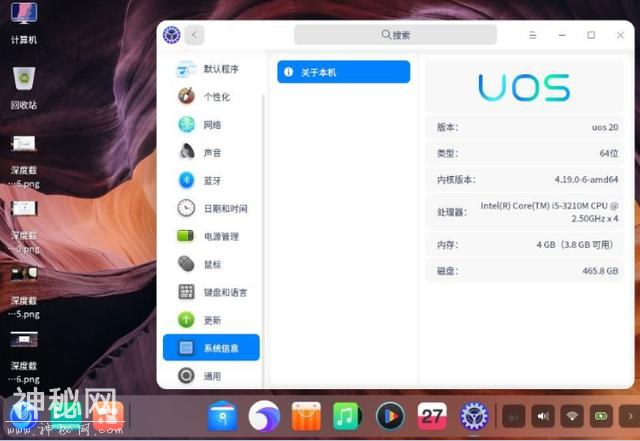Maximize the Control Center window
This screenshot has height=441, width=640.
click(591, 35)
